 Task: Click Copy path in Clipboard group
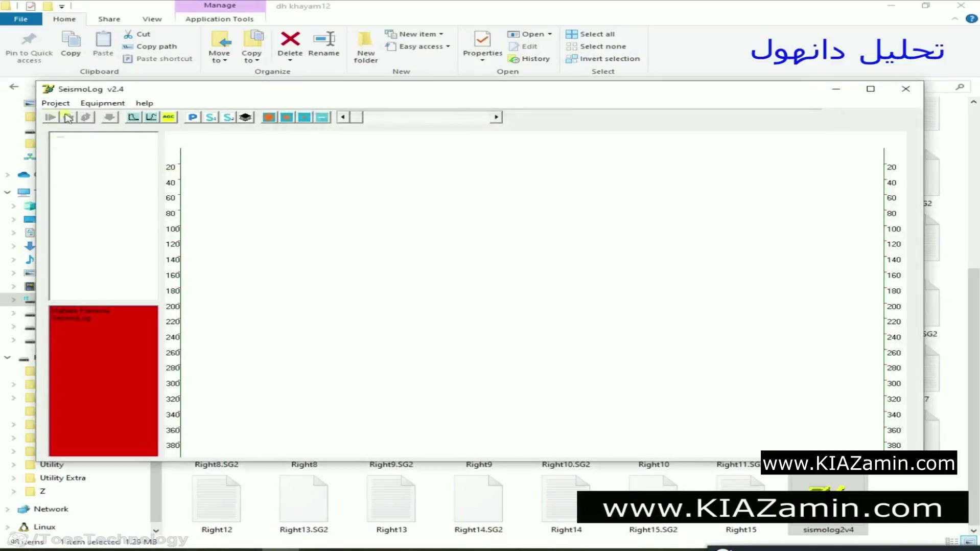(x=150, y=46)
